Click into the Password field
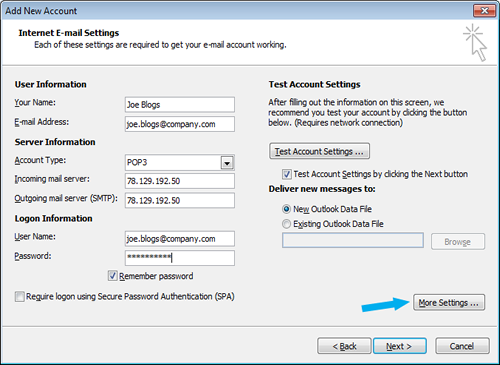 180,258
